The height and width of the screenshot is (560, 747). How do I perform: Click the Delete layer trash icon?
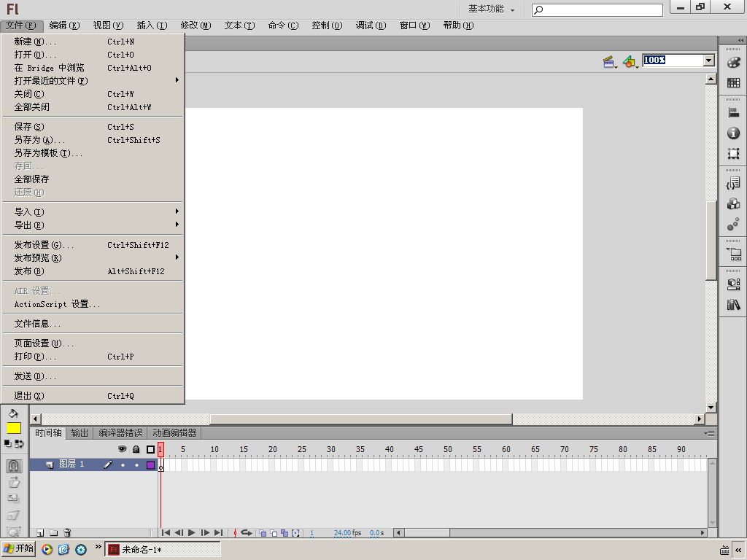coord(67,533)
